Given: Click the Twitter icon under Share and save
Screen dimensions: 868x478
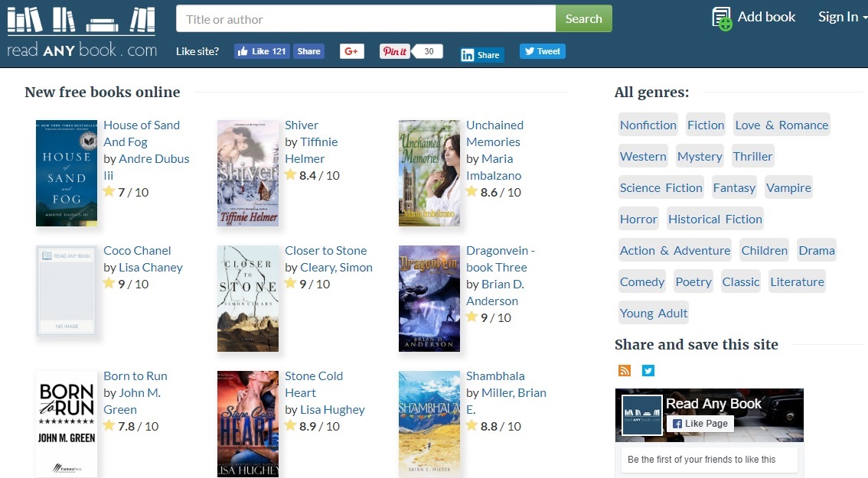Looking at the screenshot, I should pos(648,371).
